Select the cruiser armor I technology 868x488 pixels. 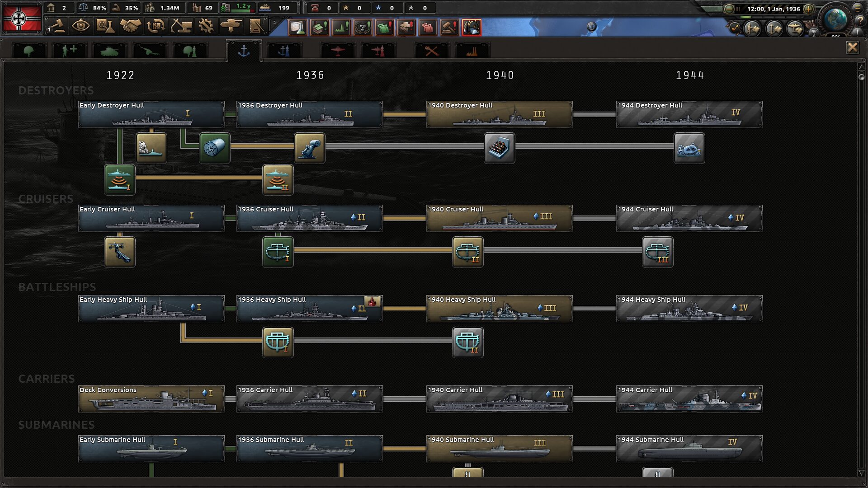click(x=278, y=252)
